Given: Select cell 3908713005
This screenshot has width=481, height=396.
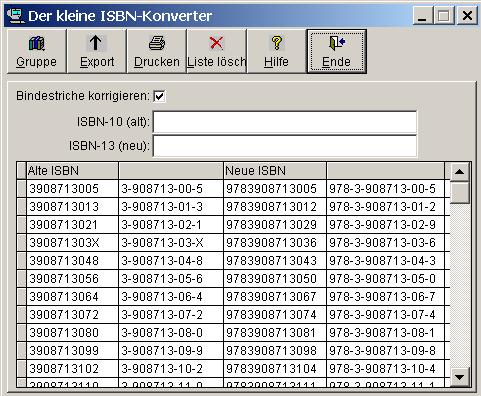Looking at the screenshot, I should (72, 189).
